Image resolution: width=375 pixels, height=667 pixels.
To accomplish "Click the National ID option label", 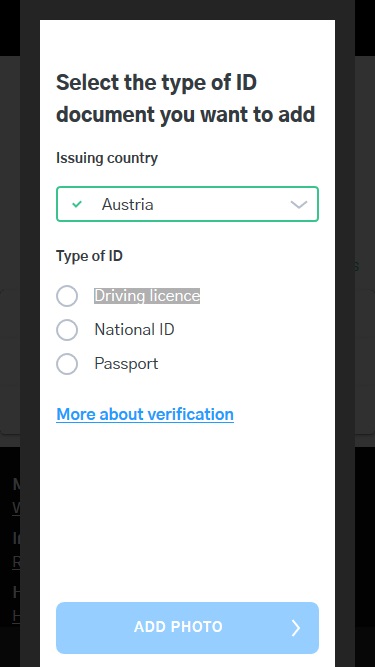I will pyautogui.click(x=134, y=330).
